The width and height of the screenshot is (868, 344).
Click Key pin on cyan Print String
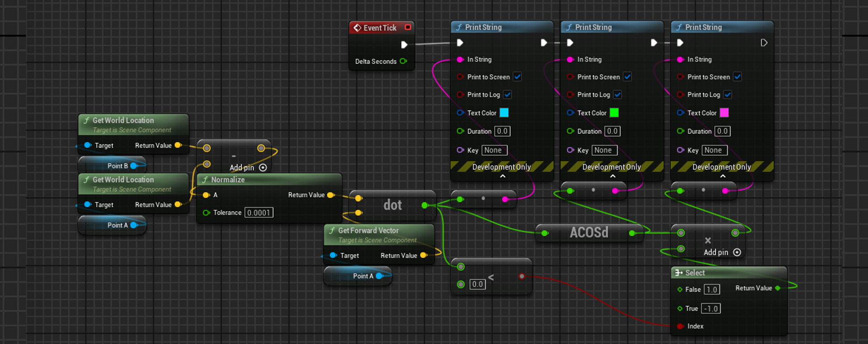pos(460,150)
